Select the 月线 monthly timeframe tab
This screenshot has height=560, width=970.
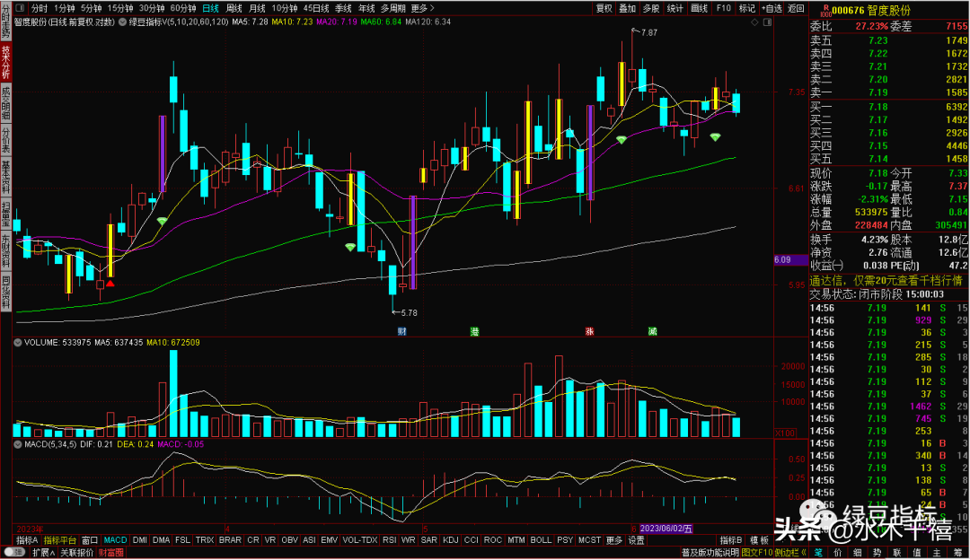point(257,8)
